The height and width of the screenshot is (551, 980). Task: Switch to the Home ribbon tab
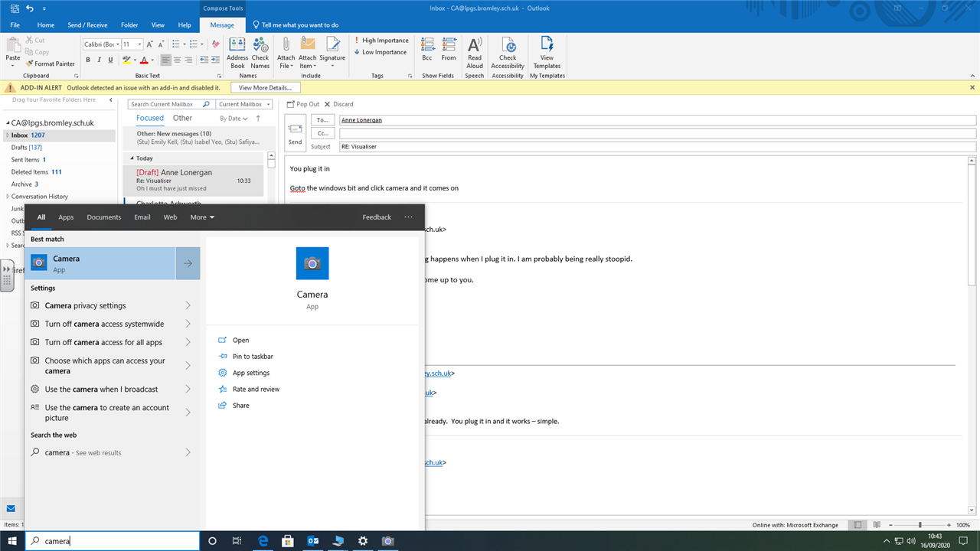pyautogui.click(x=46, y=25)
